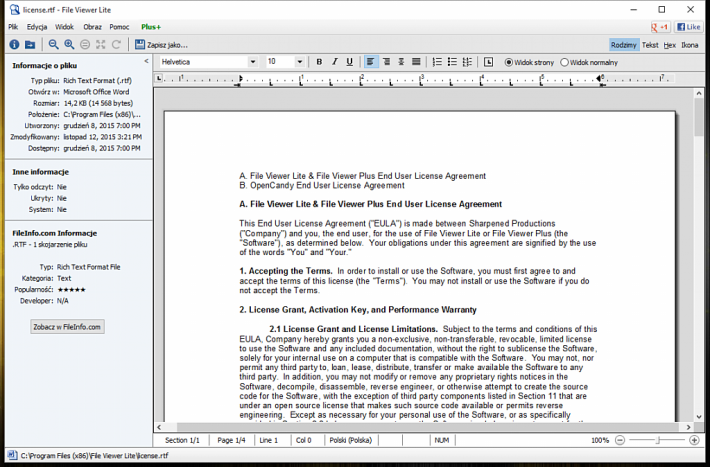Click the vertical scrollbar thumb
710x467 pixels.
click(x=698, y=117)
